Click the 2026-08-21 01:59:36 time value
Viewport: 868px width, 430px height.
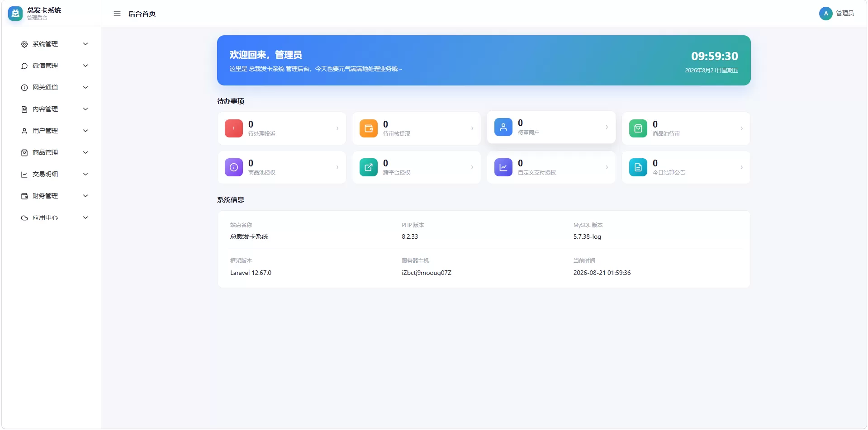click(x=602, y=273)
